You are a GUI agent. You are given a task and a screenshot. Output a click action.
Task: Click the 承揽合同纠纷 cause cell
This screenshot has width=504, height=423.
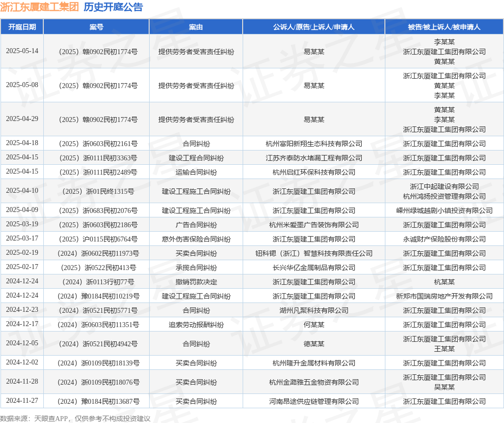[196, 268]
